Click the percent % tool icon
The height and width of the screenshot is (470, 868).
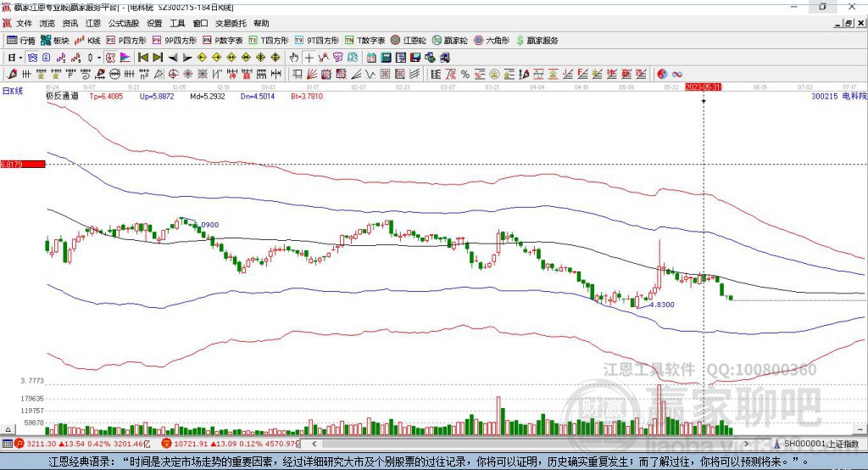pos(465,75)
